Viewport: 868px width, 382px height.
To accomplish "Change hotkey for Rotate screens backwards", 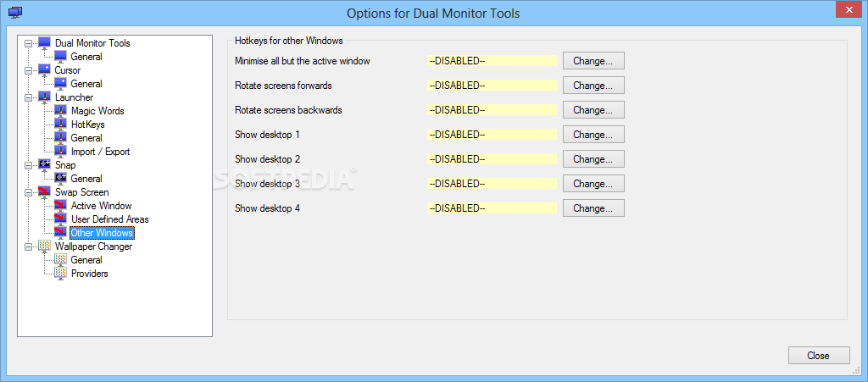I will click(x=593, y=110).
